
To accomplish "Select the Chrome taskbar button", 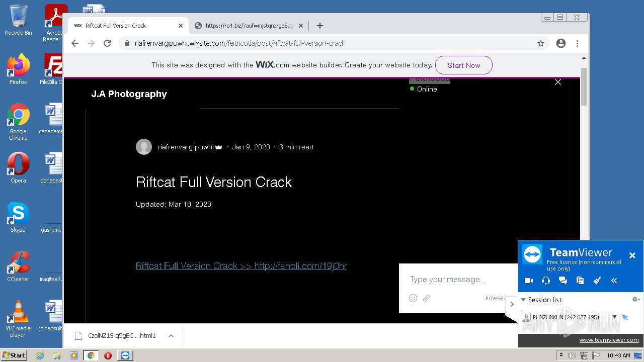I will click(91, 355).
